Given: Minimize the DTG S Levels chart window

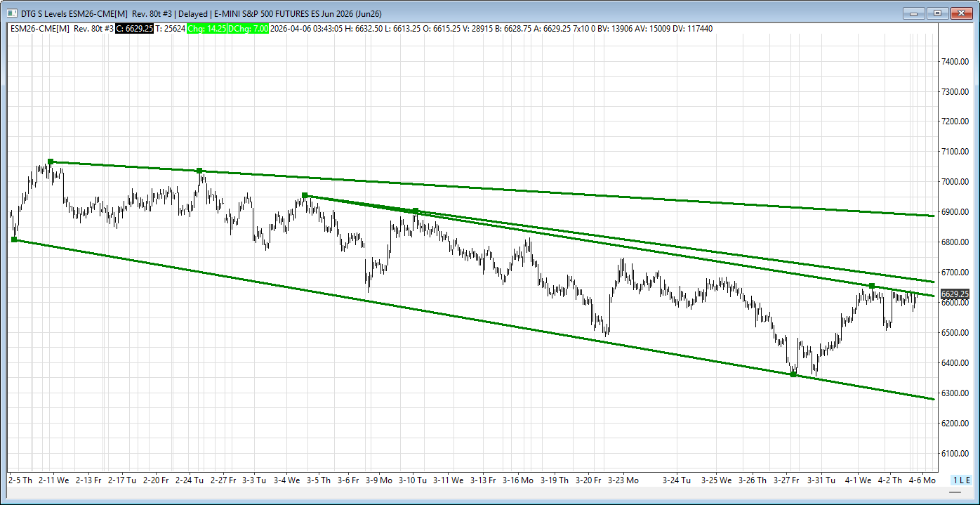Looking at the screenshot, I should click(x=915, y=13).
